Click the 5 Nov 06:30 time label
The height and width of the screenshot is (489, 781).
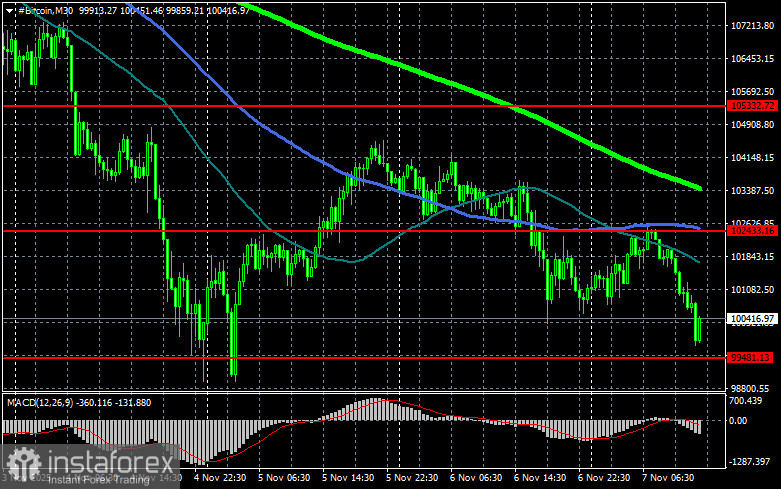click(x=284, y=478)
